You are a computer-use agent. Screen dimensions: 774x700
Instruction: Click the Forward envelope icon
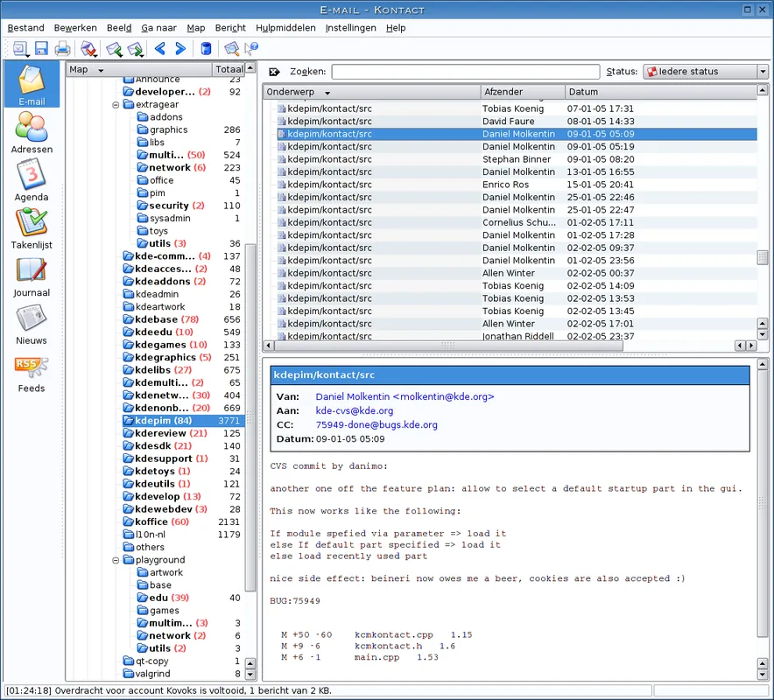tap(135, 48)
